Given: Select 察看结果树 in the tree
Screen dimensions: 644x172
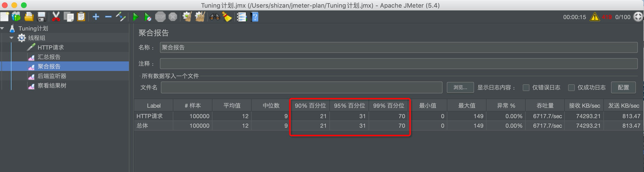Looking at the screenshot, I should 52,86.
